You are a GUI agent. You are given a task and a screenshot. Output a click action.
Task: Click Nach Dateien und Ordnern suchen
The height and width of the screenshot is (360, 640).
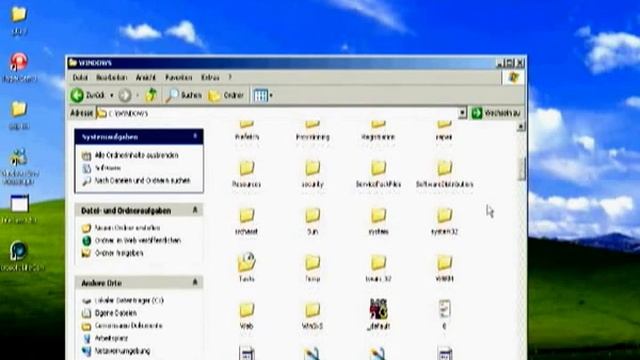pos(142,181)
